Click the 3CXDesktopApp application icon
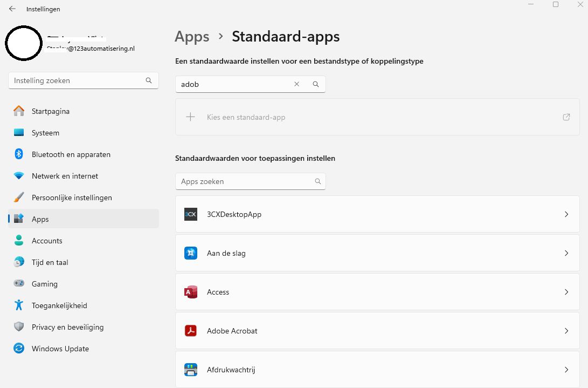This screenshot has width=588, height=388. pyautogui.click(x=191, y=214)
